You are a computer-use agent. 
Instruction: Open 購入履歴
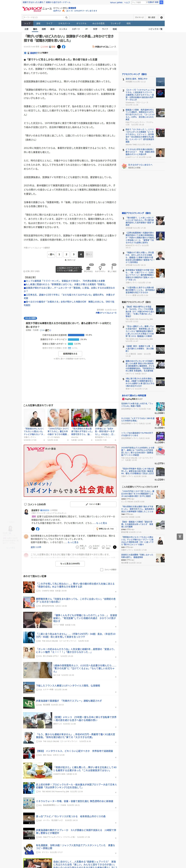pos(152,18)
